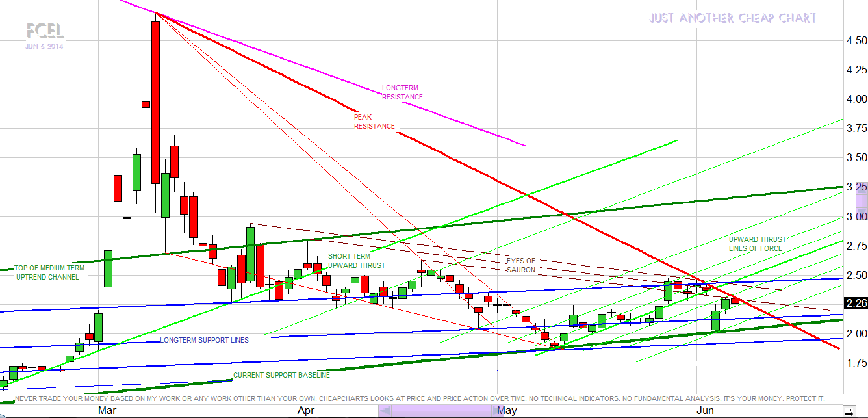Click the CURRENT SUPPORT BASELINE label
Screen dimensions: 868x418
281,375
